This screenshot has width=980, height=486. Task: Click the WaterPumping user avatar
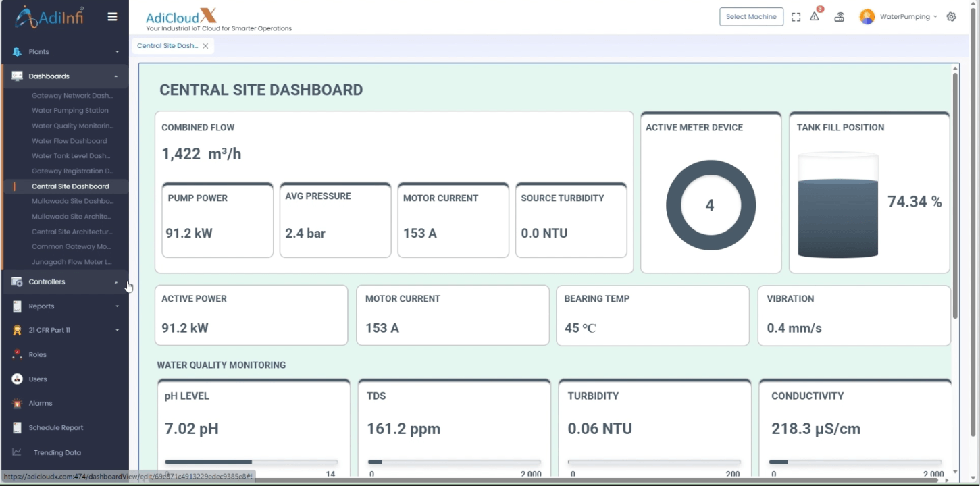click(867, 17)
